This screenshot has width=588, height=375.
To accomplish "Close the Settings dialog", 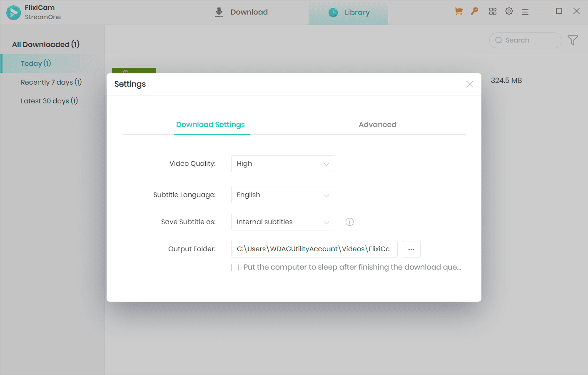I will (469, 84).
